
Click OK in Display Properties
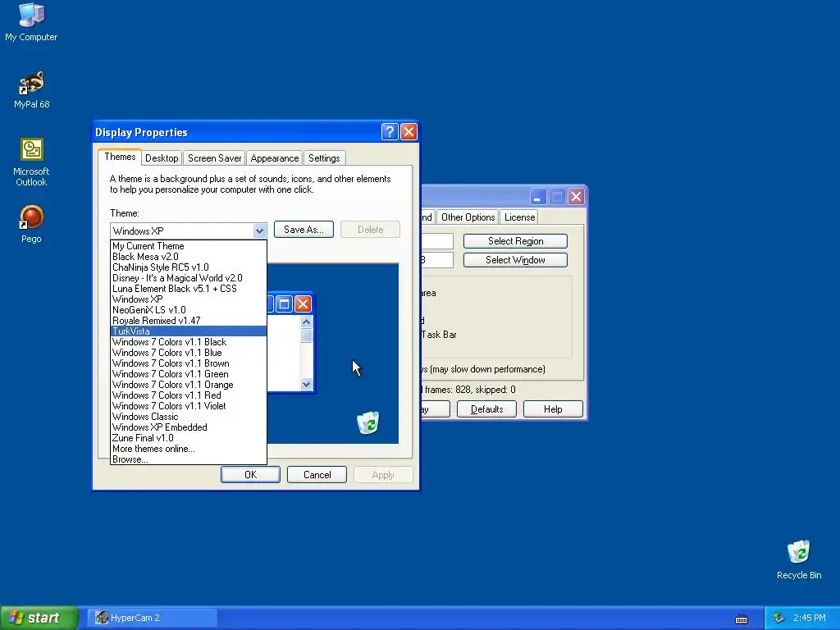click(x=250, y=475)
